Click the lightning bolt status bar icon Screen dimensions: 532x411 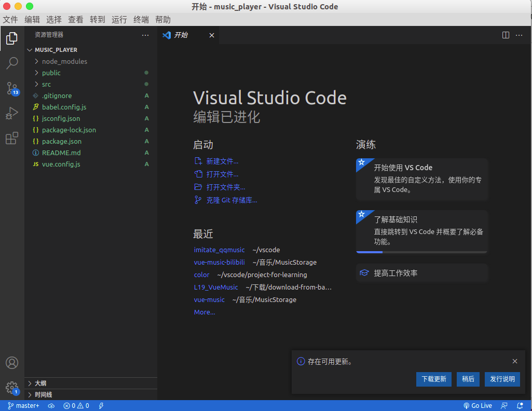pos(101,406)
